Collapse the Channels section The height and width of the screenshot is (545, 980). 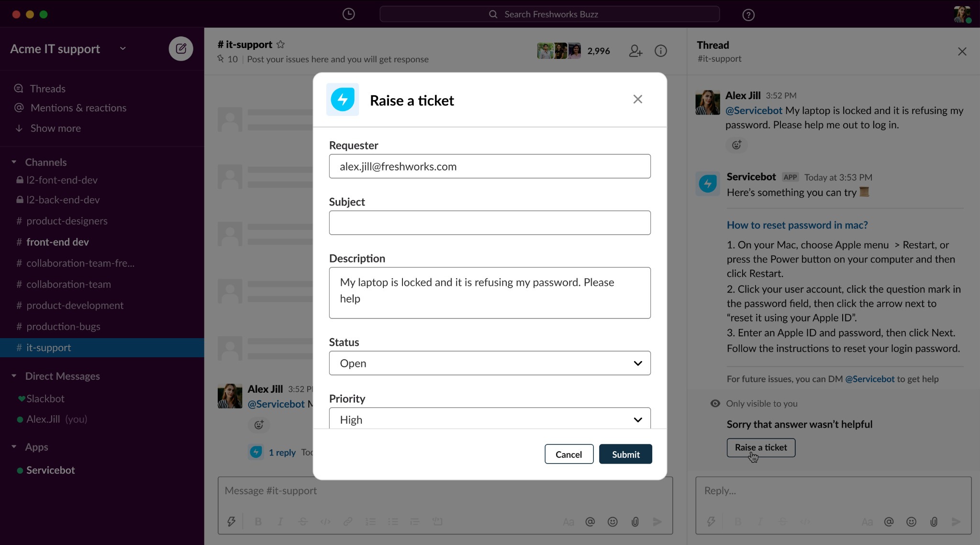click(x=14, y=162)
